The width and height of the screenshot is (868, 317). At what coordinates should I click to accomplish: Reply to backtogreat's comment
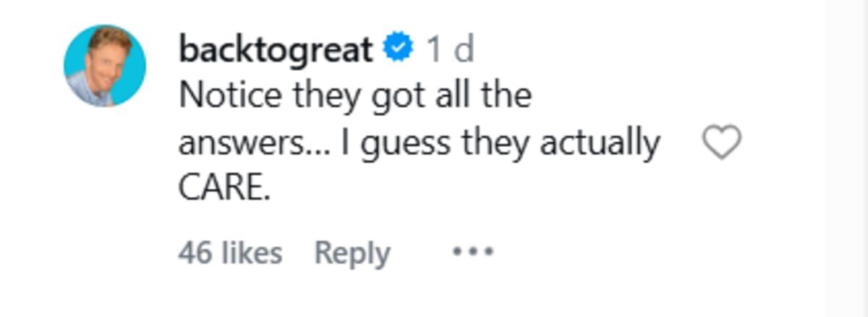[352, 253]
